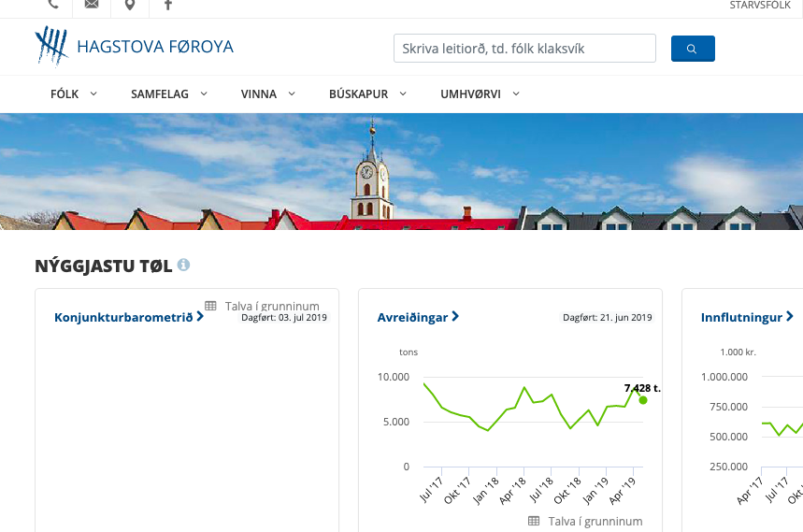Open the Búskapur navigation menu
The height and width of the screenshot is (532, 803).
pyautogui.click(x=367, y=94)
